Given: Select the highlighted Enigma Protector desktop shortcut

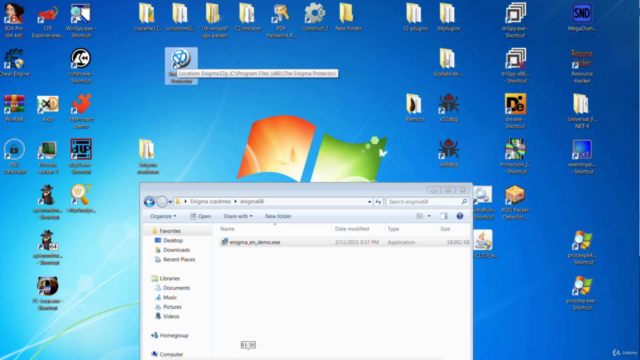Looking at the screenshot, I should [181, 66].
